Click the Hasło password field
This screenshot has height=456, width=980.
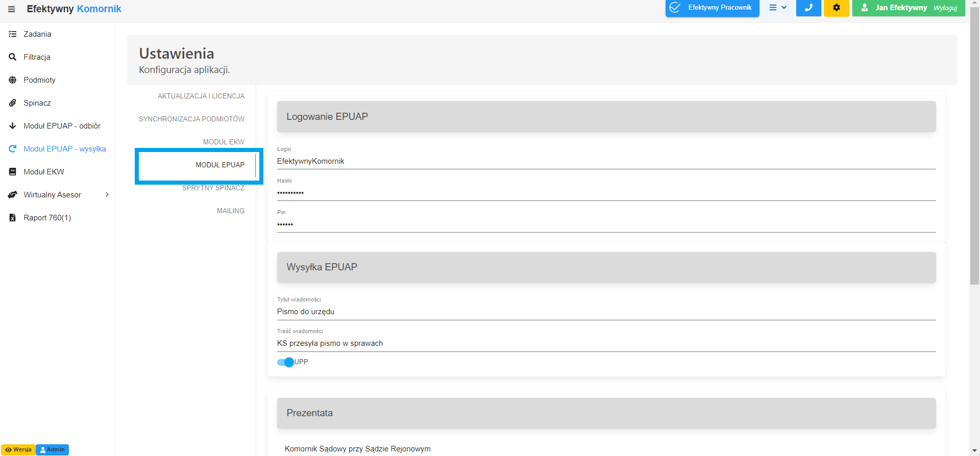(606, 193)
